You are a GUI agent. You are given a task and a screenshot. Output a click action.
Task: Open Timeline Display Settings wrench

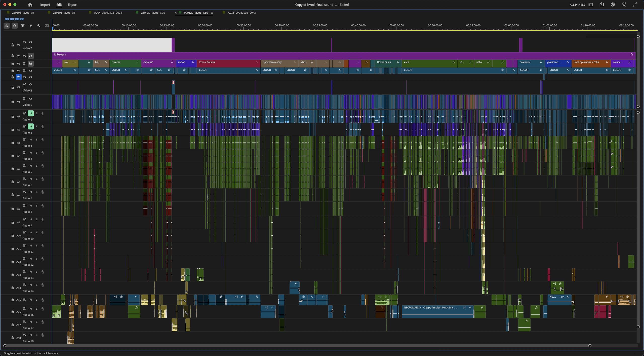click(39, 25)
